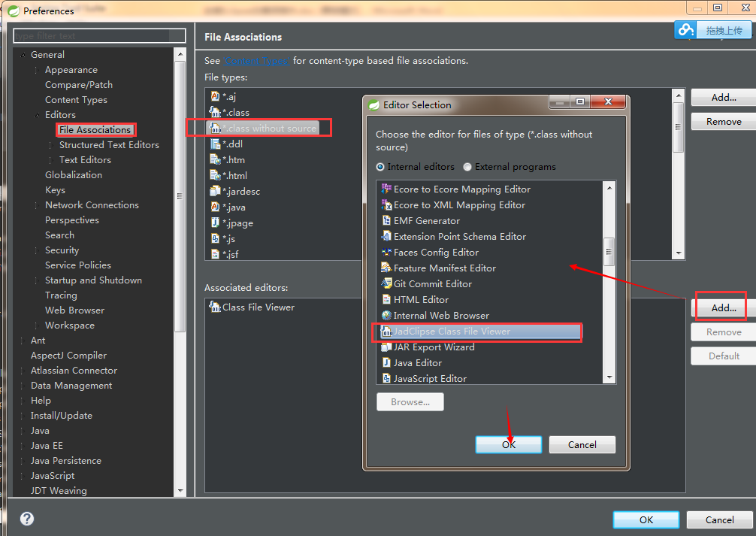Click the JAR Export Wizard icon
The image size is (756, 536).
[x=387, y=347]
